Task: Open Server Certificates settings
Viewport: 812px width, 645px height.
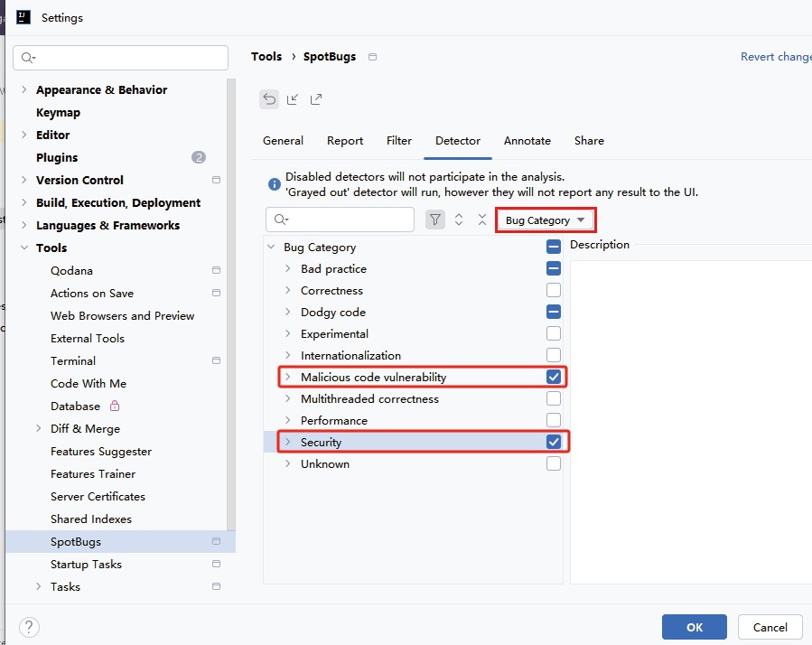Action: pos(98,496)
